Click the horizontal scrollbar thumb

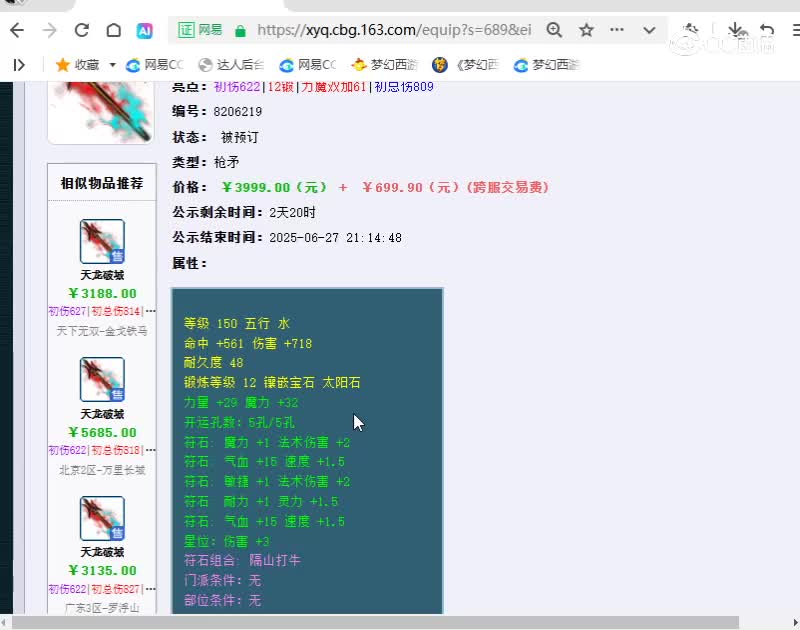[376, 622]
